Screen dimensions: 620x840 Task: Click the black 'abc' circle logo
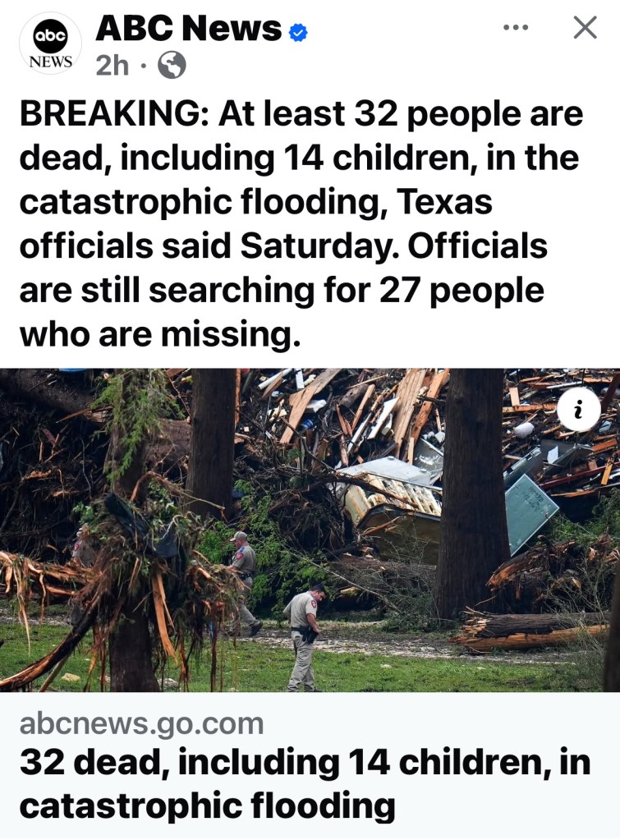[50, 36]
